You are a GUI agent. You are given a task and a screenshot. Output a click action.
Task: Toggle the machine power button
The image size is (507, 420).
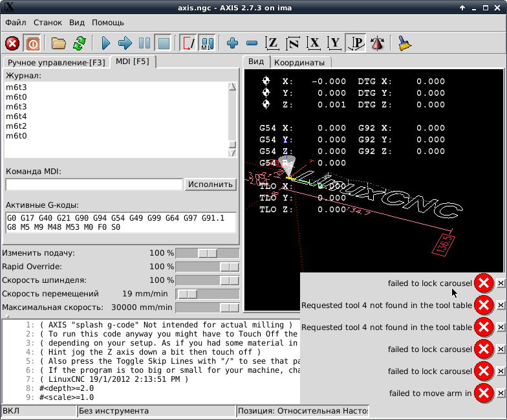(32, 43)
